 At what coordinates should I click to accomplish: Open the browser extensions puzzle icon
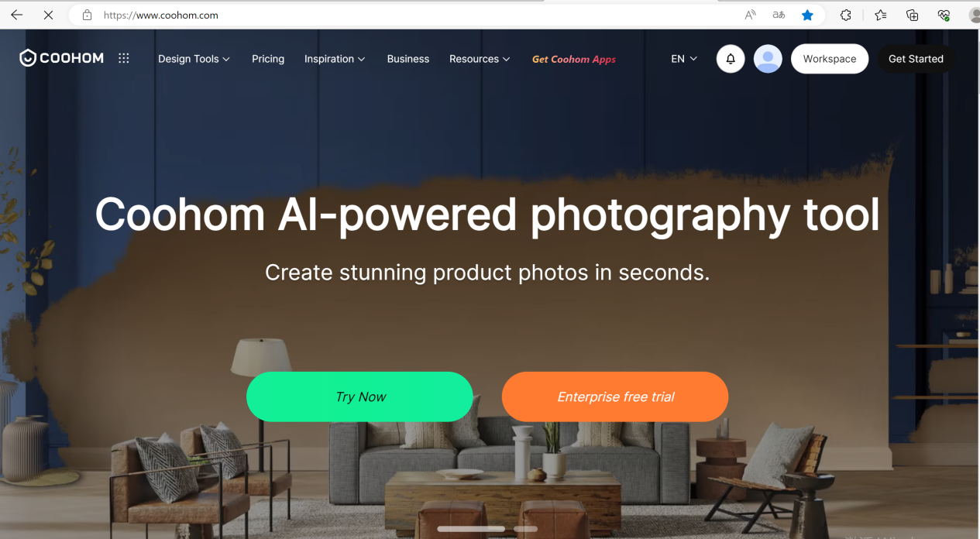(846, 15)
